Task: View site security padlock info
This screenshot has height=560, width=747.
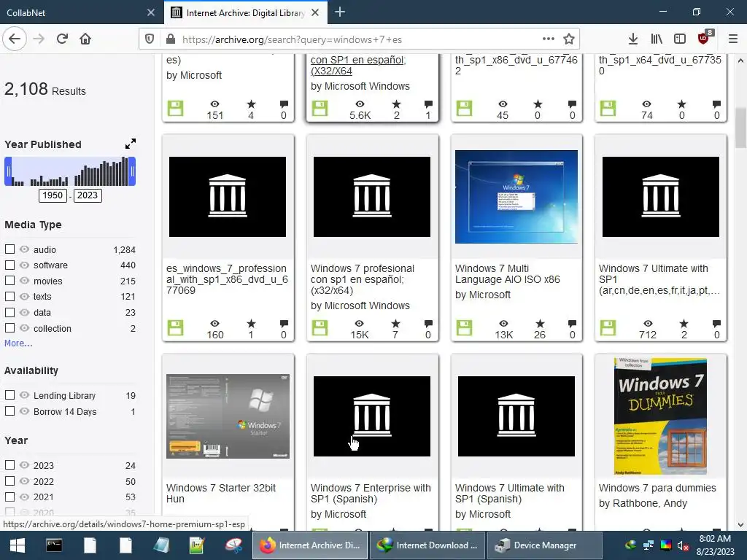Action: pos(170,39)
